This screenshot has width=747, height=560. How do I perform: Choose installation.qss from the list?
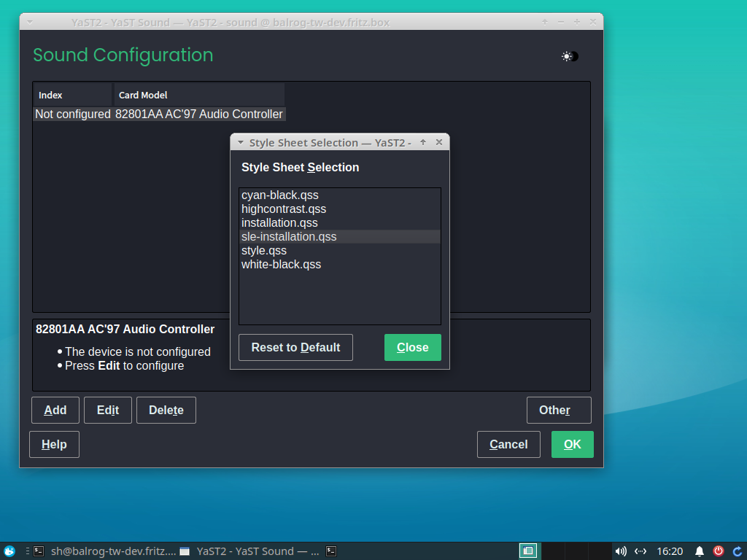340,223
